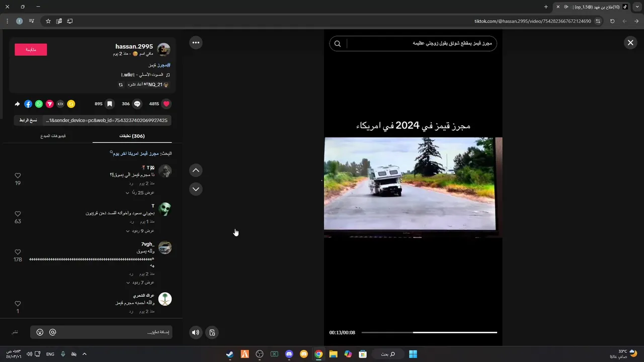Open Chrome profile avatar button
The image size is (644, 362).
point(19,21)
